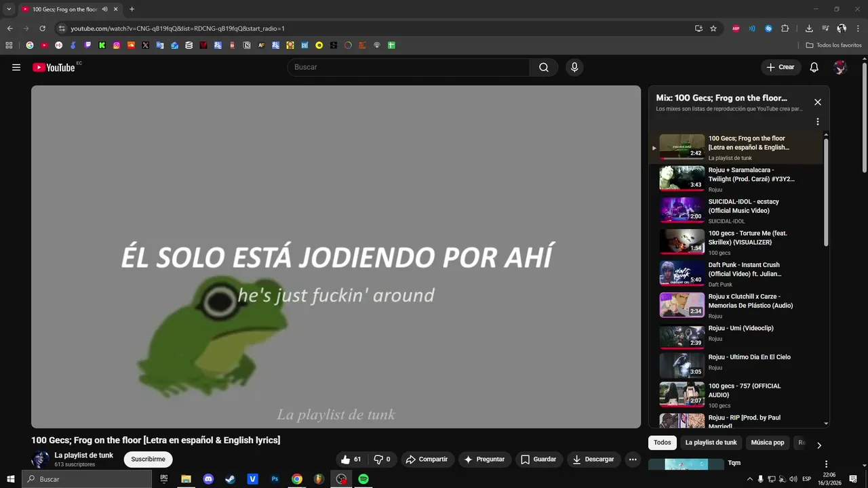Click the install app icon in address bar

(x=698, y=28)
